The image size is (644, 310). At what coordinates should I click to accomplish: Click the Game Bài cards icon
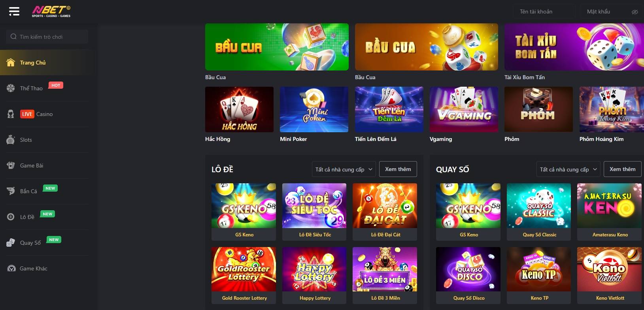(11, 165)
